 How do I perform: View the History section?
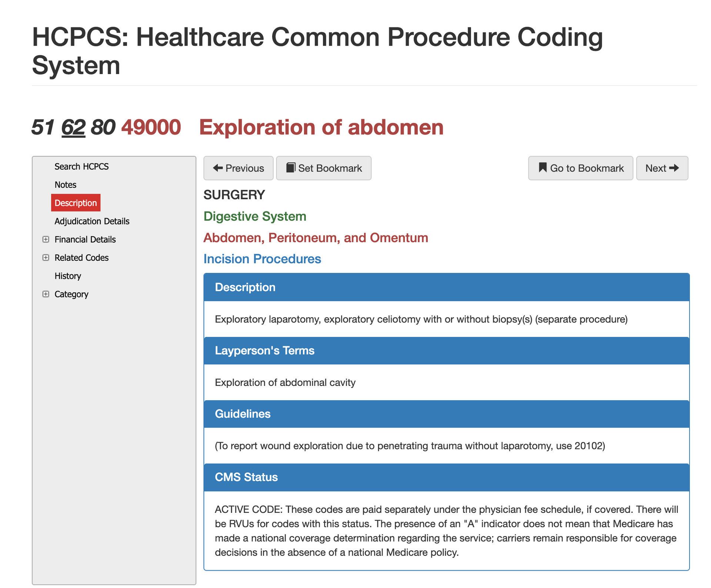(x=68, y=275)
